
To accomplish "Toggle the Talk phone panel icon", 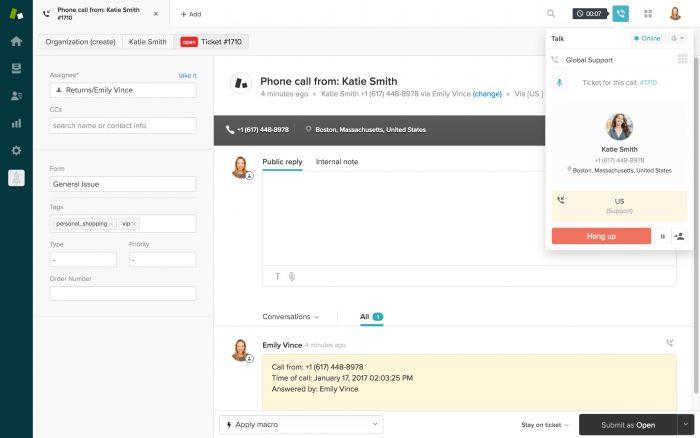I will click(621, 14).
